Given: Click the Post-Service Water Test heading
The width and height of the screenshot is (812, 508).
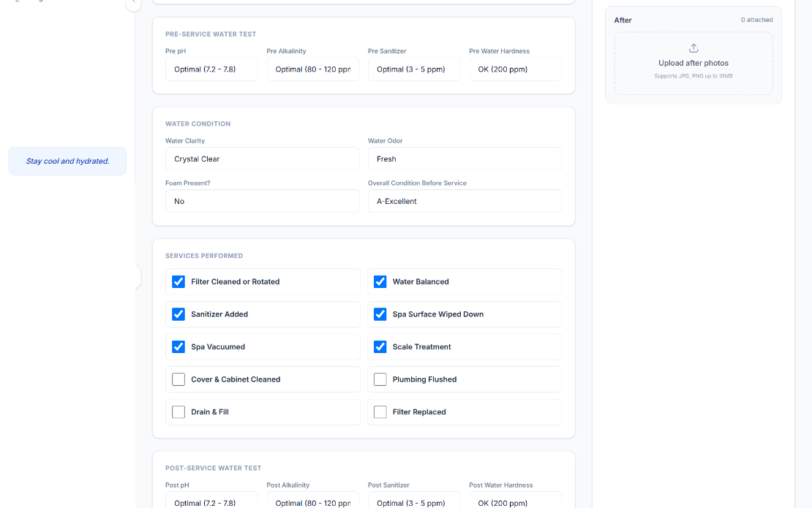Looking at the screenshot, I should coord(214,468).
